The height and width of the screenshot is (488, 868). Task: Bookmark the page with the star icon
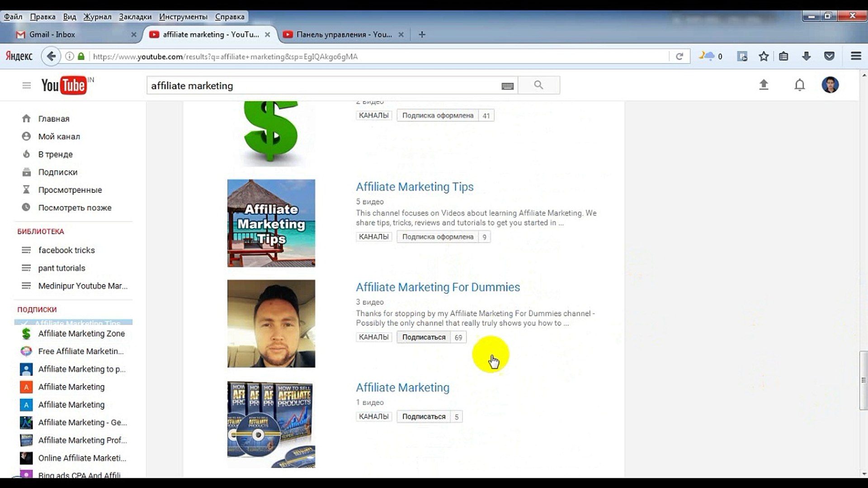point(764,56)
